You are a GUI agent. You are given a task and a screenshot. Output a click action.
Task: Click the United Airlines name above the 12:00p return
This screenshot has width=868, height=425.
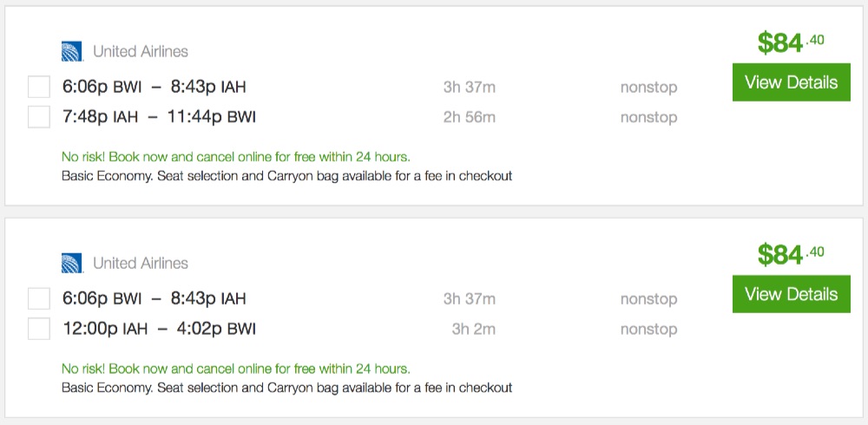(141, 263)
